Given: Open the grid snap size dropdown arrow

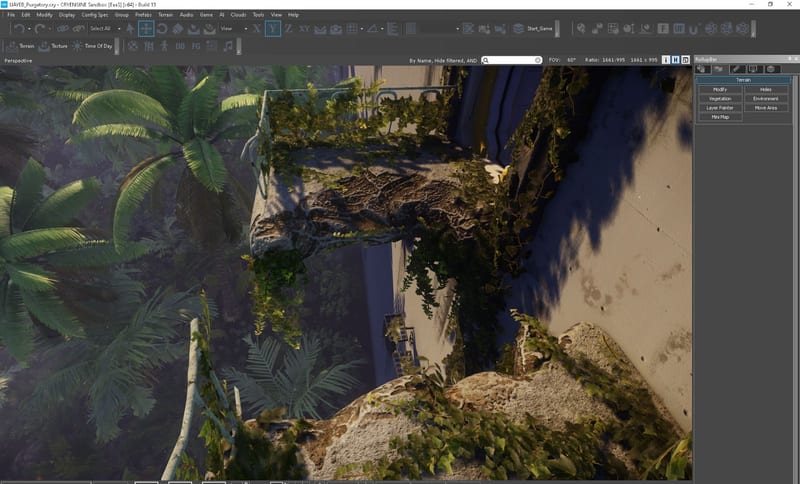Looking at the screenshot, I should [362, 29].
